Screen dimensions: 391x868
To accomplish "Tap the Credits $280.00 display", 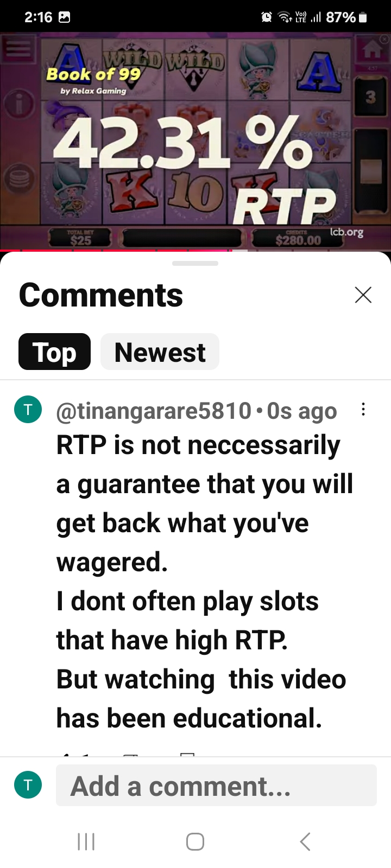I will coord(298,238).
